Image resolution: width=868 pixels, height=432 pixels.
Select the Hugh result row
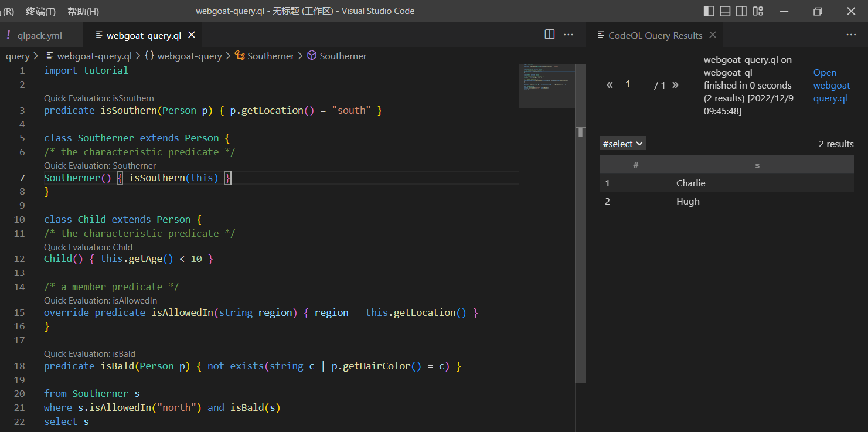[727, 201]
